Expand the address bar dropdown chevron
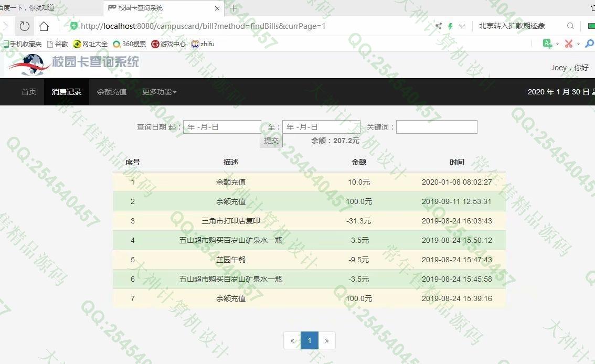The image size is (595, 364). [462, 26]
